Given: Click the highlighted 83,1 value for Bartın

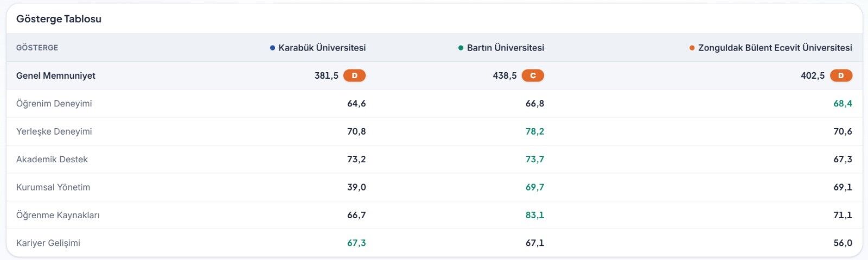Looking at the screenshot, I should click(x=535, y=215).
